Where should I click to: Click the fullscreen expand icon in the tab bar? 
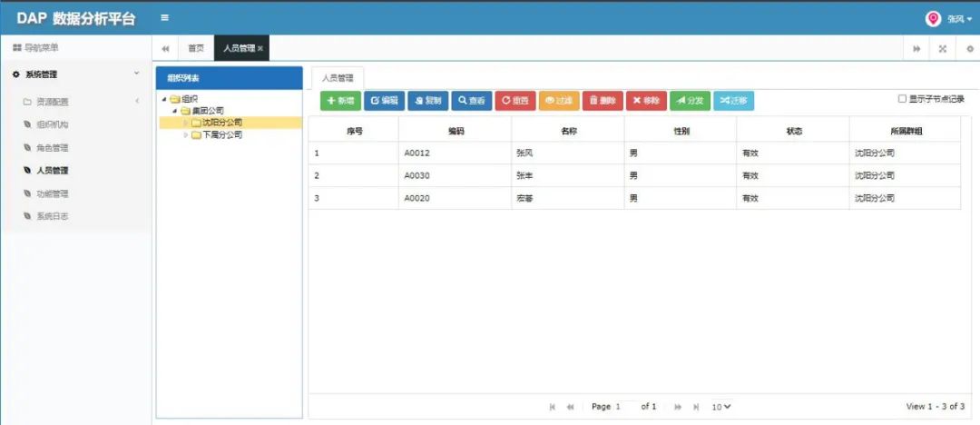click(x=943, y=49)
